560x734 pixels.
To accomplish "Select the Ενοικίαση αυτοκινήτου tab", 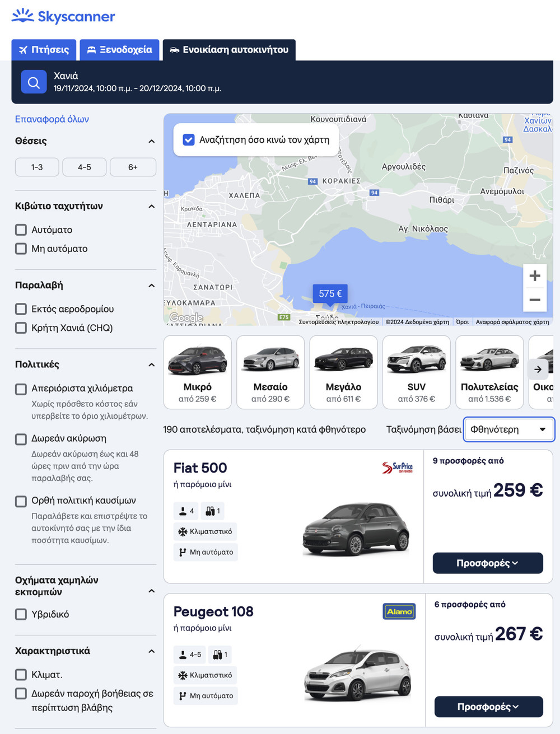I will pos(229,50).
